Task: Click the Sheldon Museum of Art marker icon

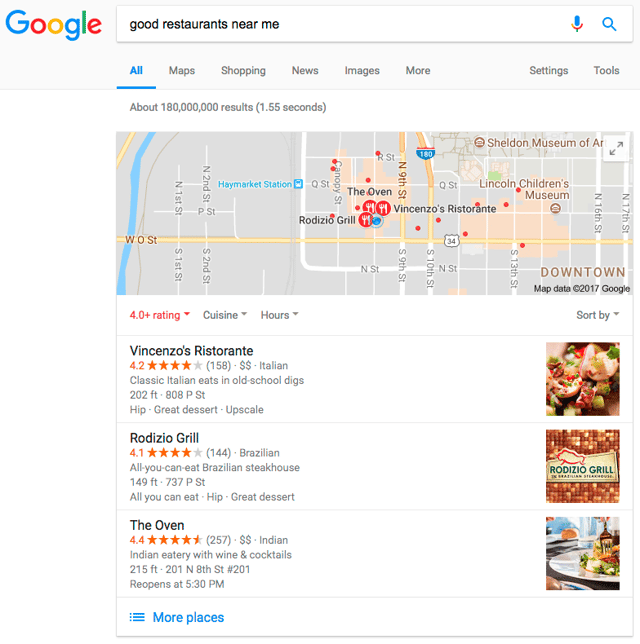Action: click(x=479, y=143)
